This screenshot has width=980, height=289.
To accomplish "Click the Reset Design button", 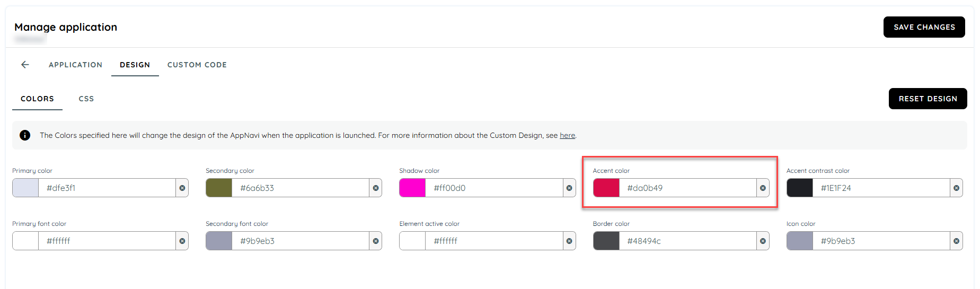I will tap(928, 99).
